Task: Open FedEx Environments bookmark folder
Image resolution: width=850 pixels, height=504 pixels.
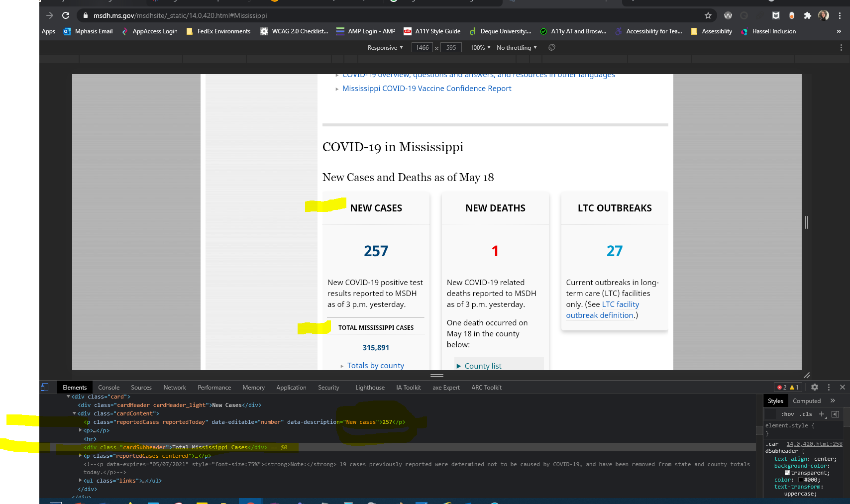Action: pos(218,31)
